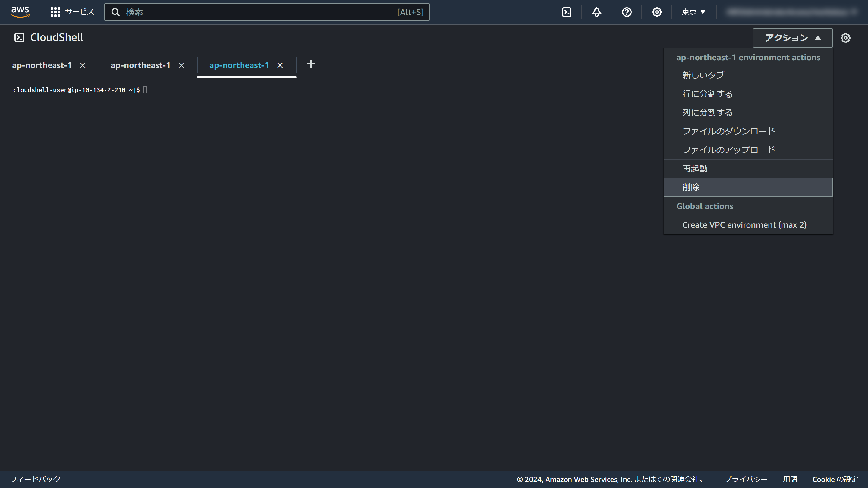Select ファイルのアップロード from the actions menu

point(728,149)
